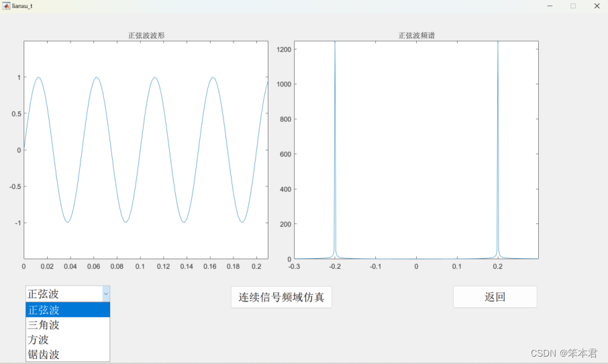Click the lianxu_t window title
Image resolution: width=608 pixels, height=364 pixels.
pyautogui.click(x=22, y=6)
